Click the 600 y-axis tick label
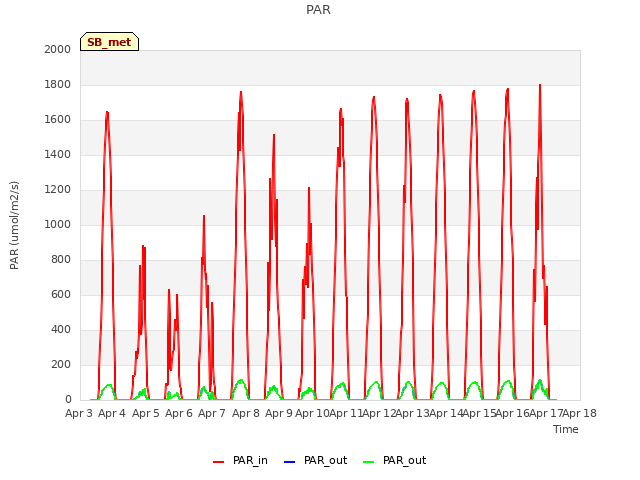The width and height of the screenshot is (640, 480). click(61, 294)
